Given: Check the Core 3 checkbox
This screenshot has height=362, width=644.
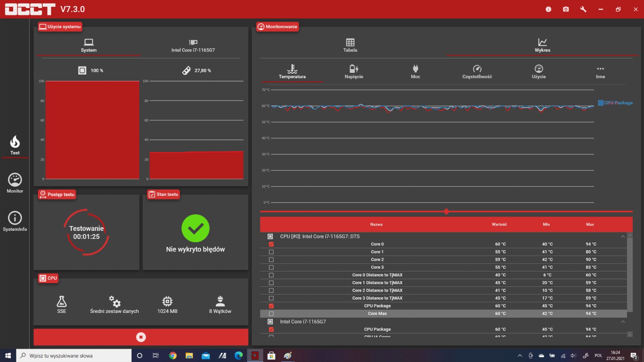Looking at the screenshot, I should [271, 267].
